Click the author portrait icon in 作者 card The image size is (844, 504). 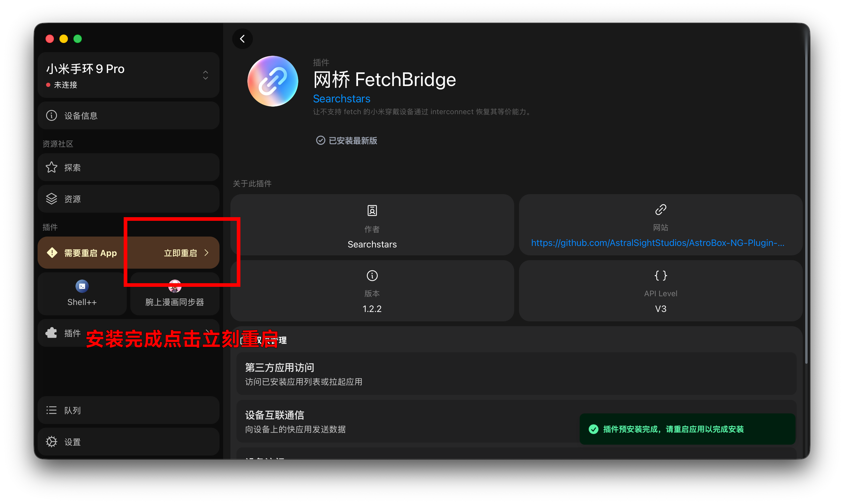(x=372, y=211)
